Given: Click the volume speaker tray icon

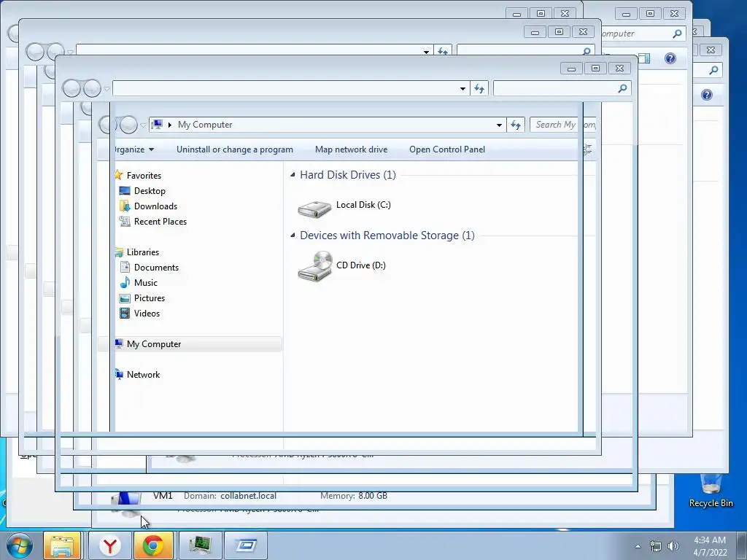Looking at the screenshot, I should [673, 546].
